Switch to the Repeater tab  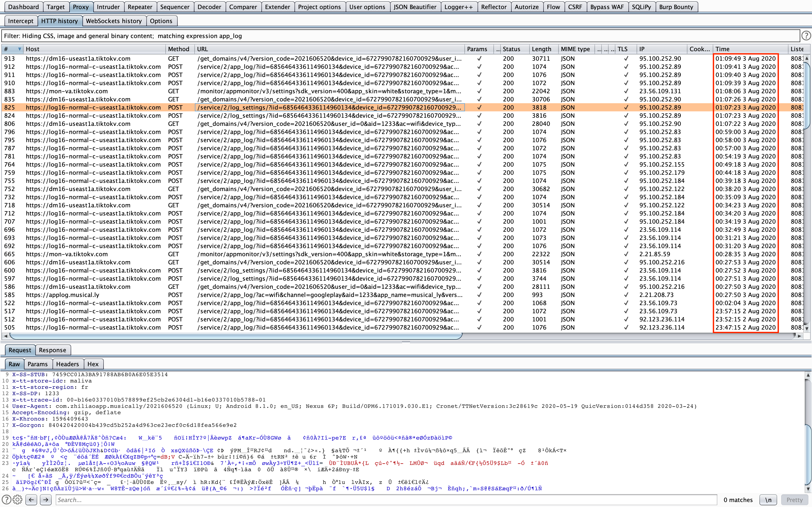click(140, 7)
